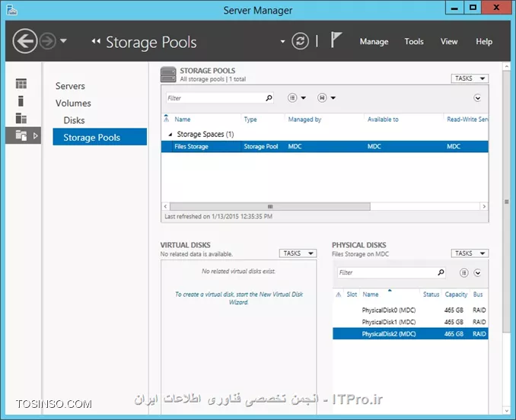This screenshot has height=420, width=516.
Task: Select the PhysicalDisk0 (MDC) row
Action: pos(410,310)
